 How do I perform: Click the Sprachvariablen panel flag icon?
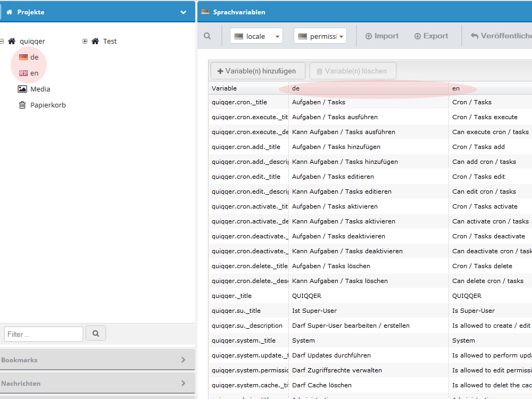coord(205,12)
